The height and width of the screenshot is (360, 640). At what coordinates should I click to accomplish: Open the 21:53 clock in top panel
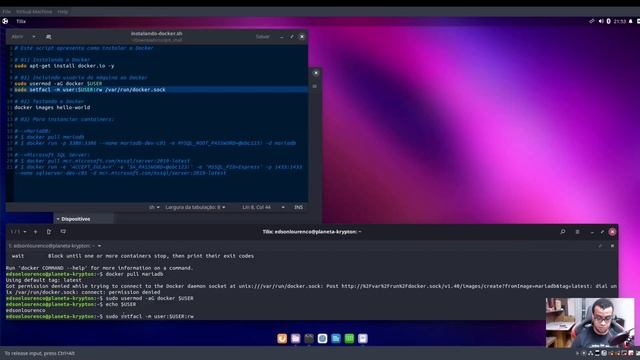pyautogui.click(x=620, y=21)
